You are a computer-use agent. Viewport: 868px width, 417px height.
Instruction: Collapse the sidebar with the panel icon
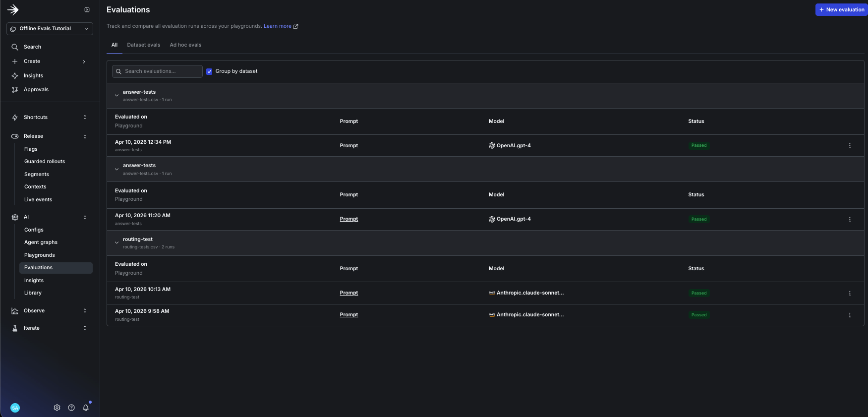point(87,9)
